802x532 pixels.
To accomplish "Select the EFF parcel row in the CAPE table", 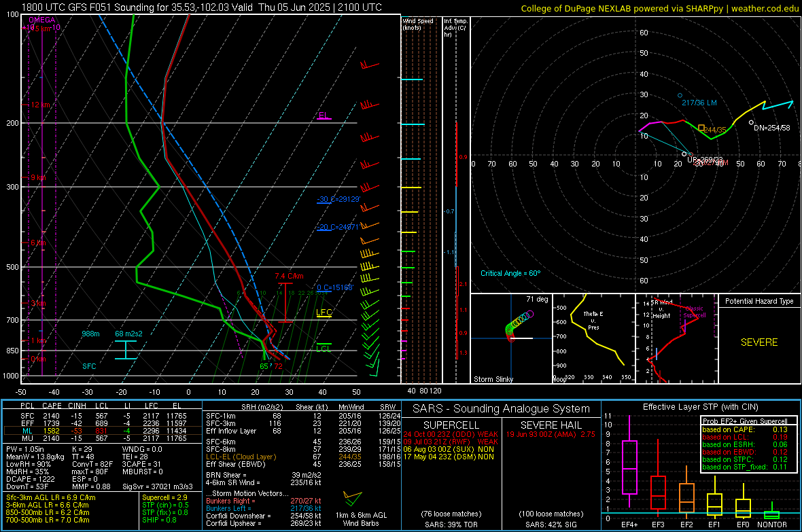I will pos(103,423).
